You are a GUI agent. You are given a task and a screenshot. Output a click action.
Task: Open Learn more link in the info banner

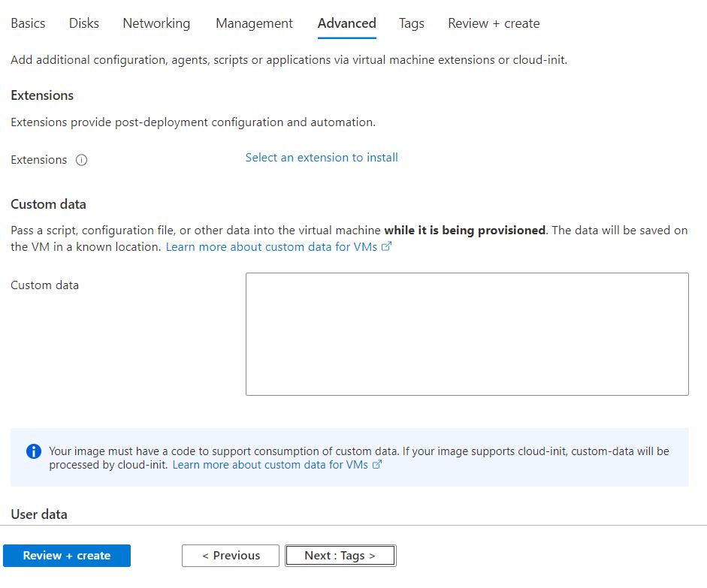point(270,465)
